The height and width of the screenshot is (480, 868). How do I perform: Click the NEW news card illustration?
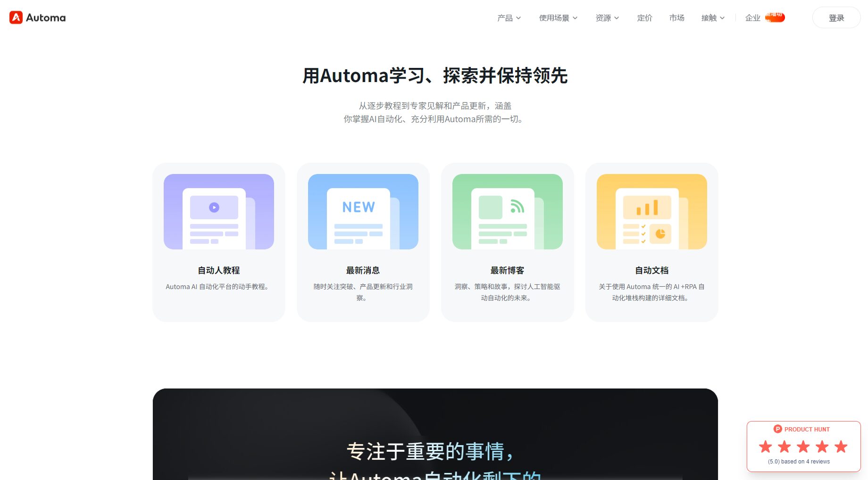[363, 212]
